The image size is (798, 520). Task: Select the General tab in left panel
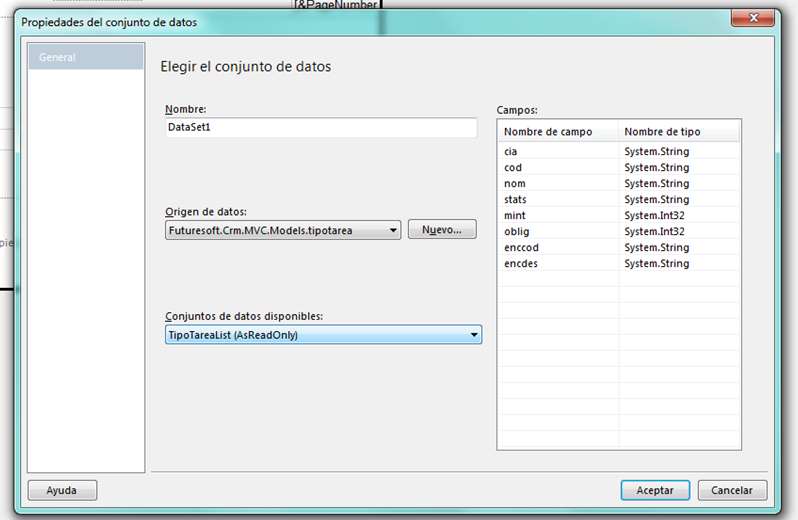click(85, 58)
